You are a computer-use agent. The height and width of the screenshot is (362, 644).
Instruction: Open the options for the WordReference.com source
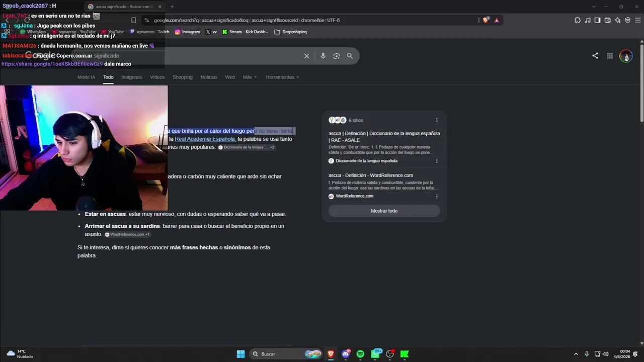437,196
